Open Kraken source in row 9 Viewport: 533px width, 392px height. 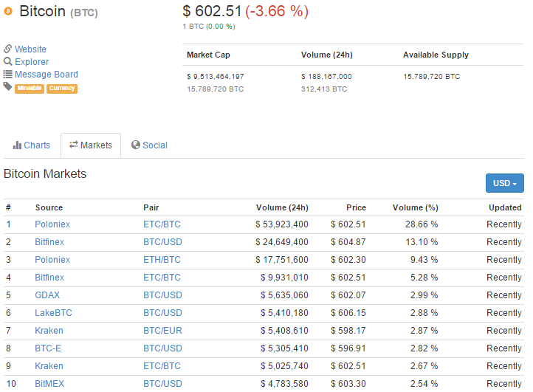point(49,366)
